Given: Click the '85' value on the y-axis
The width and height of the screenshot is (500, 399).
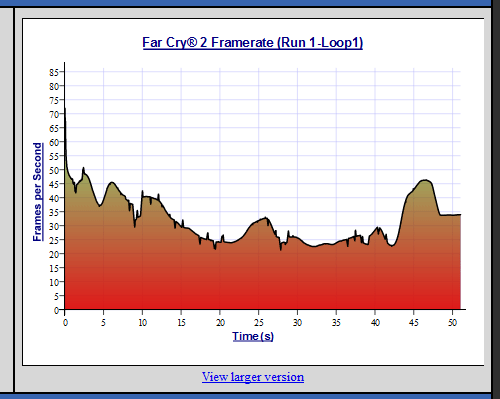Looking at the screenshot, I should point(54,72).
